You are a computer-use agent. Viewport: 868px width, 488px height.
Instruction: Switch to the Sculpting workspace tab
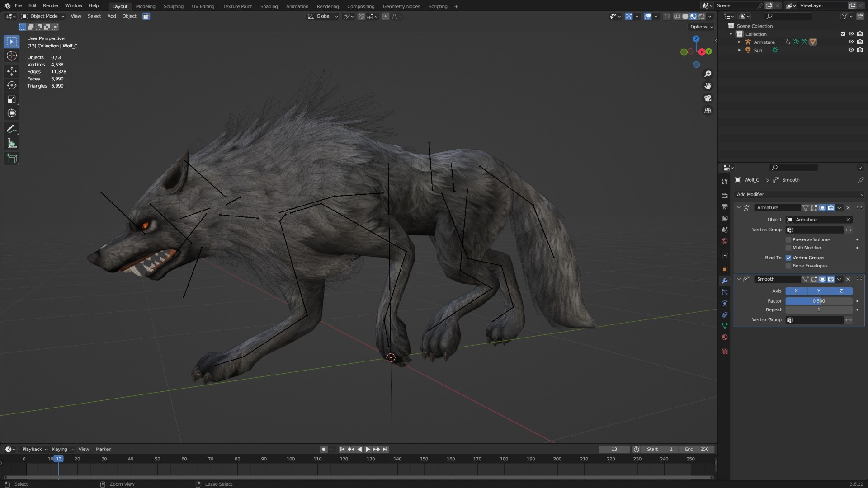point(173,6)
